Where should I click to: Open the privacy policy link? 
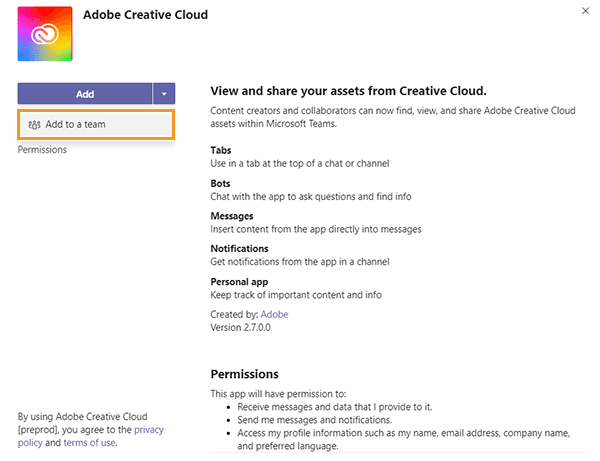pos(148,430)
